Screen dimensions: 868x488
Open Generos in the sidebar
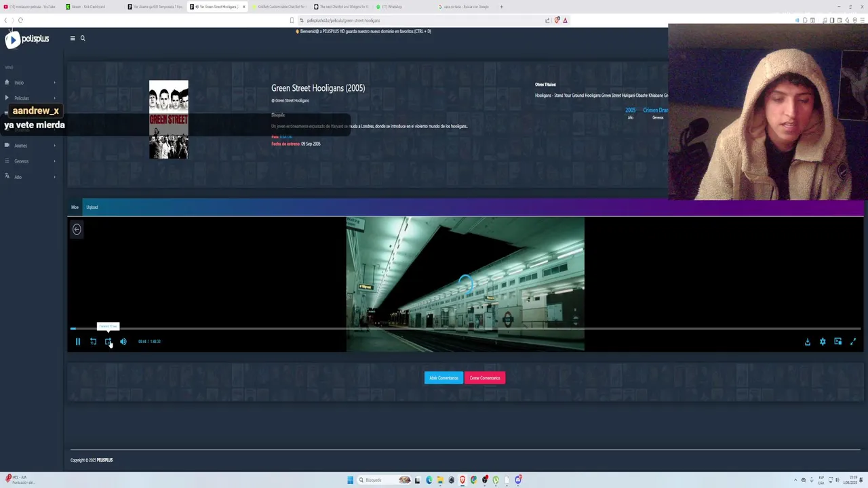tap(22, 161)
